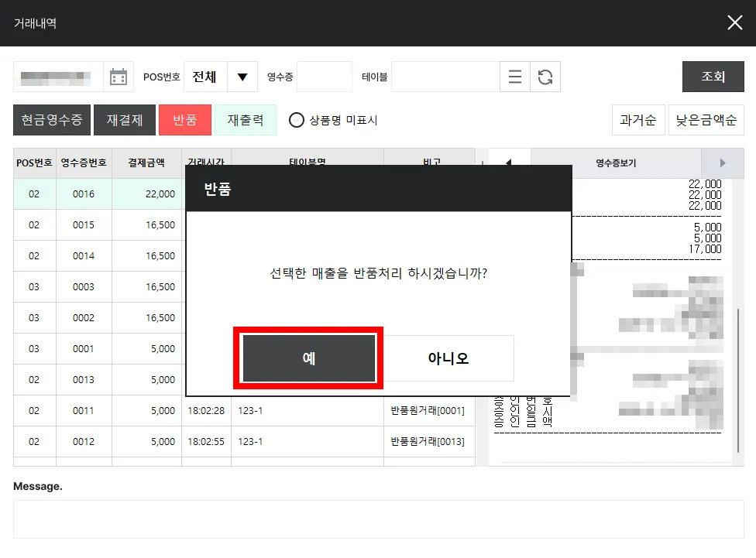The image size is (756, 558).
Task: Toggle the 상품명 미표시 radio option
Action: (x=297, y=120)
